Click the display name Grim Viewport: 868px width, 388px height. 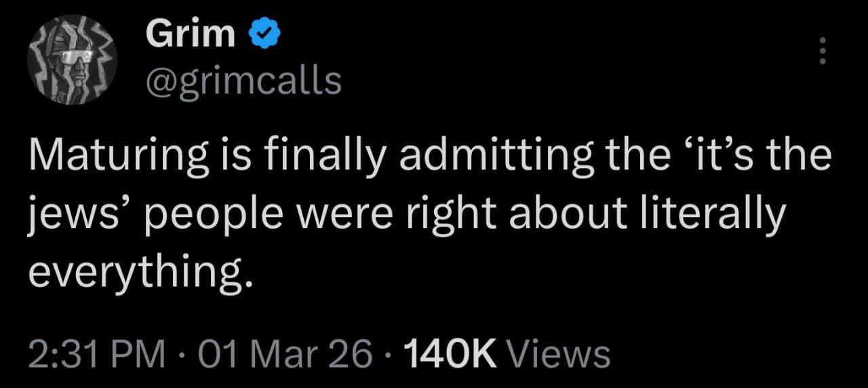point(191,35)
